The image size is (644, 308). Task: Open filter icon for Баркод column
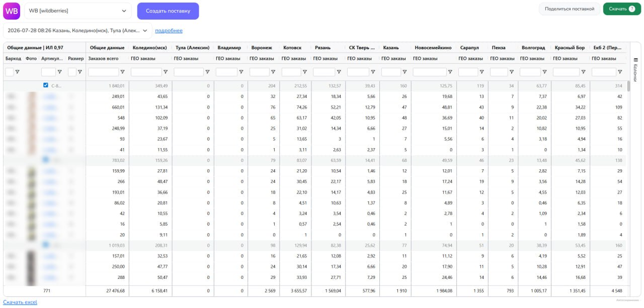point(17,72)
